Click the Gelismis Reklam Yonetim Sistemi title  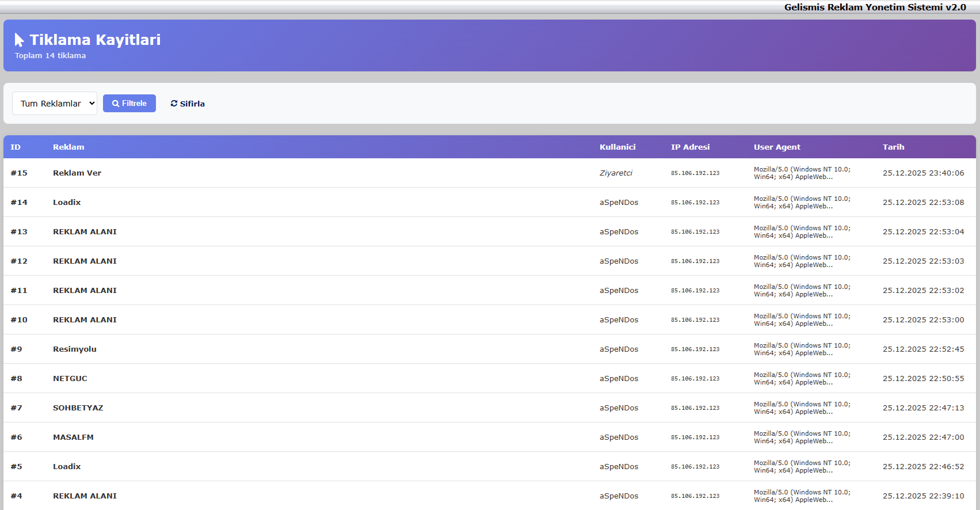(875, 7)
